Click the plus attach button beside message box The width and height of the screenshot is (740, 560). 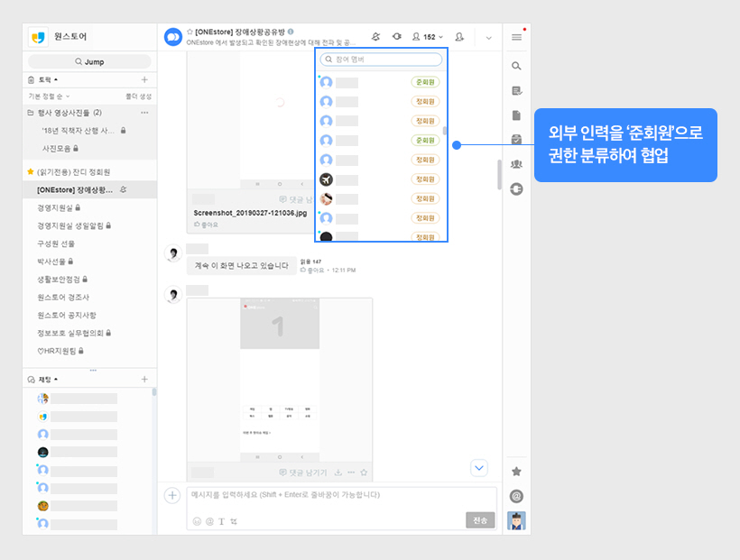171,495
